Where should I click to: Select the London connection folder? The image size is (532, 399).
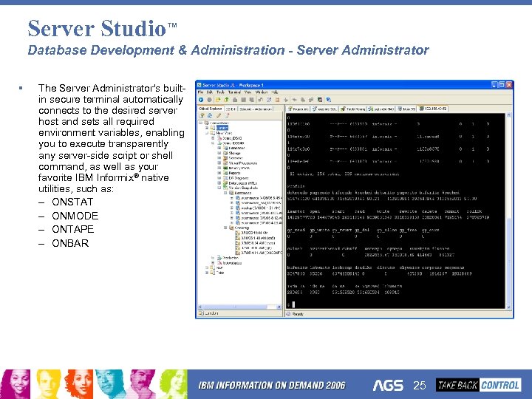222,128
